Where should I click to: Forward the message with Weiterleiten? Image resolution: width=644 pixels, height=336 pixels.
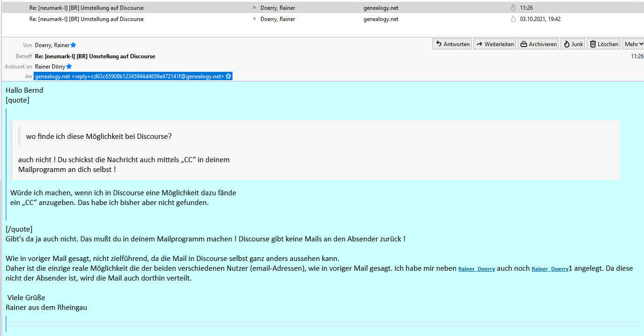[494, 44]
